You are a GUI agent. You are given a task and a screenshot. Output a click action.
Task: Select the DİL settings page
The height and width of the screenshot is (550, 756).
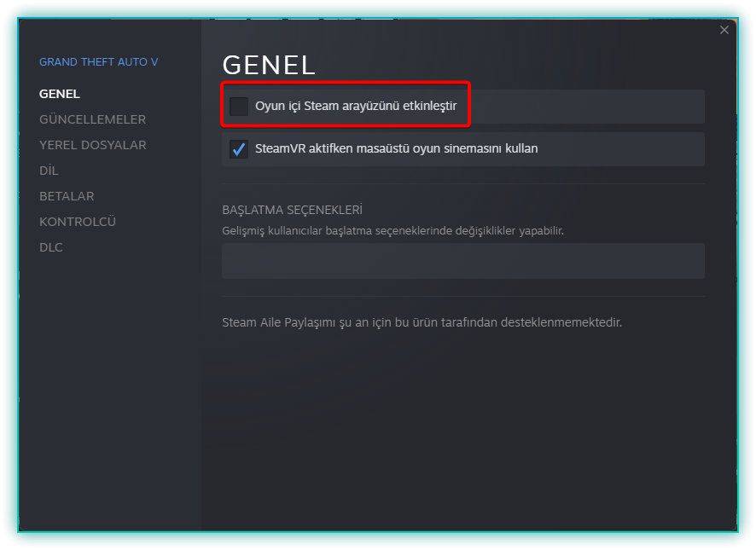(x=49, y=171)
